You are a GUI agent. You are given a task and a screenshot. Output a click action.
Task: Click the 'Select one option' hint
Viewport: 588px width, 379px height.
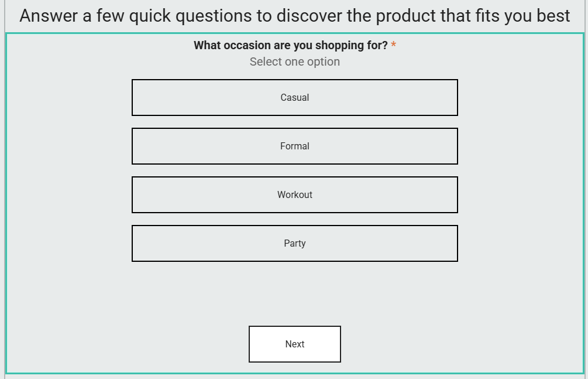[294, 62]
